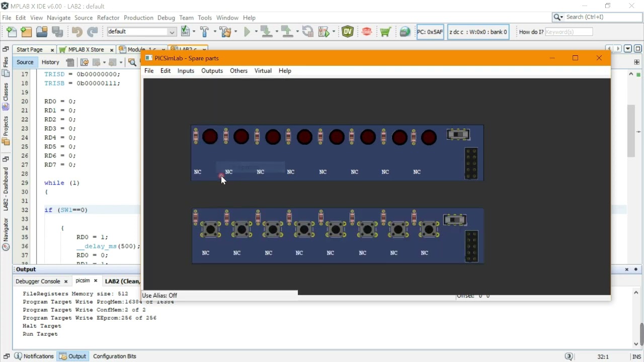Click the globe icon in main toolbar
This screenshot has height=362, width=644.
coord(405,32)
